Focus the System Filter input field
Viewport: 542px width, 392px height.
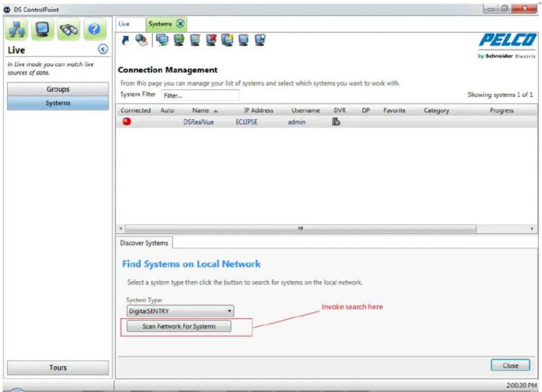tap(200, 96)
